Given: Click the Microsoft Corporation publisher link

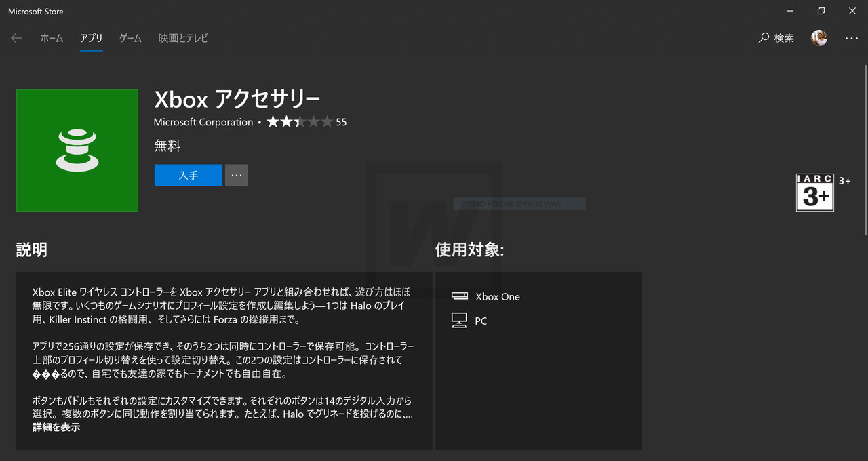Looking at the screenshot, I should [x=203, y=122].
